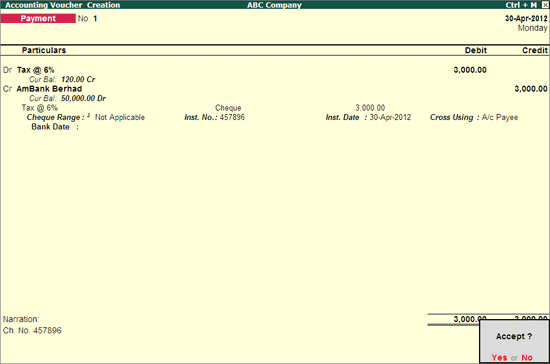This screenshot has width=550, height=364.
Task: Click No in the Accept prompt
Action: pyautogui.click(x=527, y=357)
